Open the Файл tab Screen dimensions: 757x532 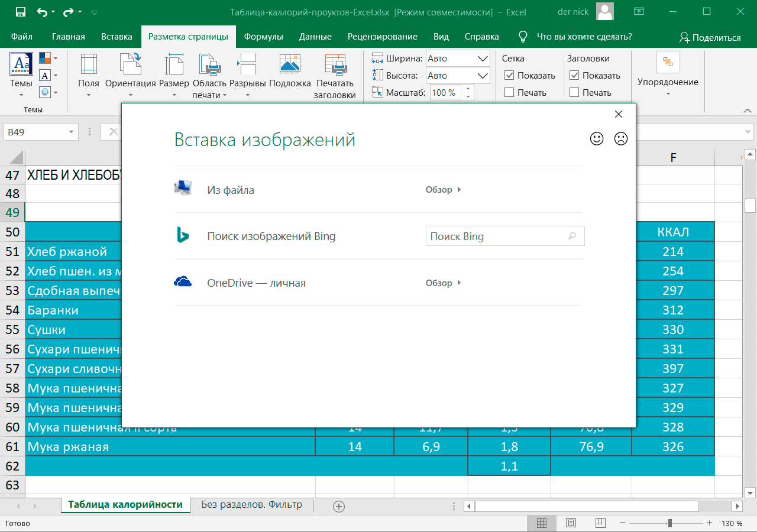[22, 37]
